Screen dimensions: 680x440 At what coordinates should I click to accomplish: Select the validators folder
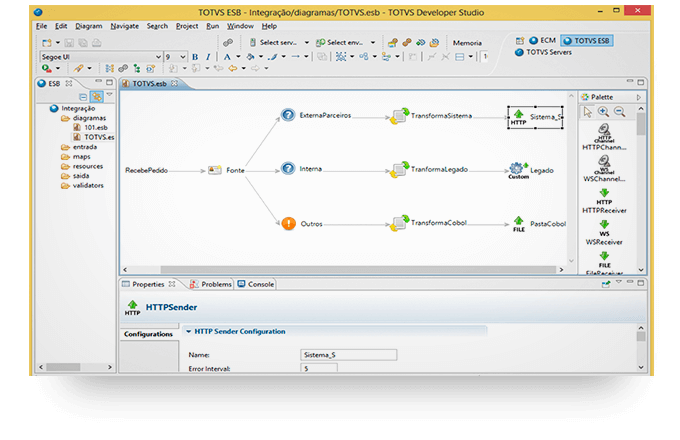click(83, 185)
